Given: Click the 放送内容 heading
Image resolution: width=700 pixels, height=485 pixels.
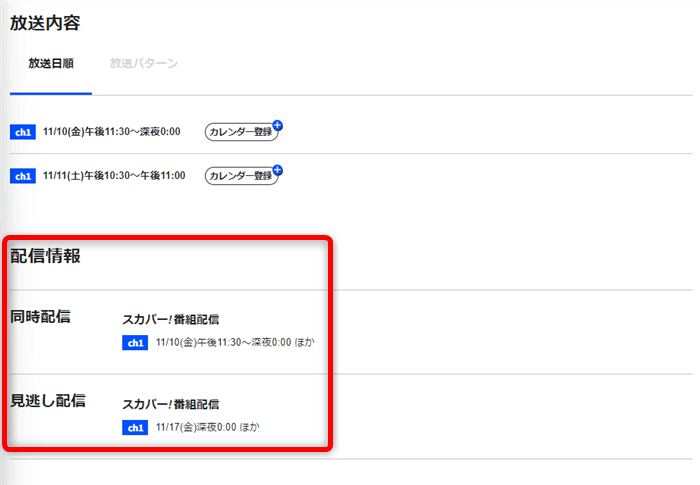Looking at the screenshot, I should pos(45,23).
